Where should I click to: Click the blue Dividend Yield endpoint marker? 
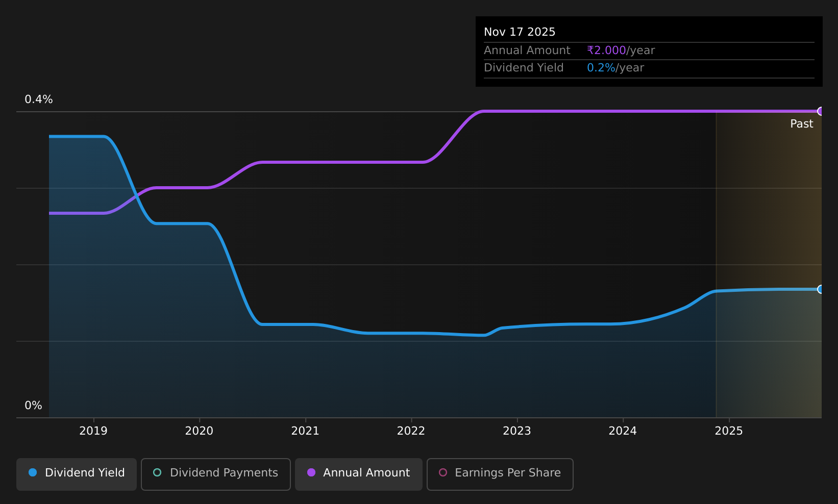[821, 289]
